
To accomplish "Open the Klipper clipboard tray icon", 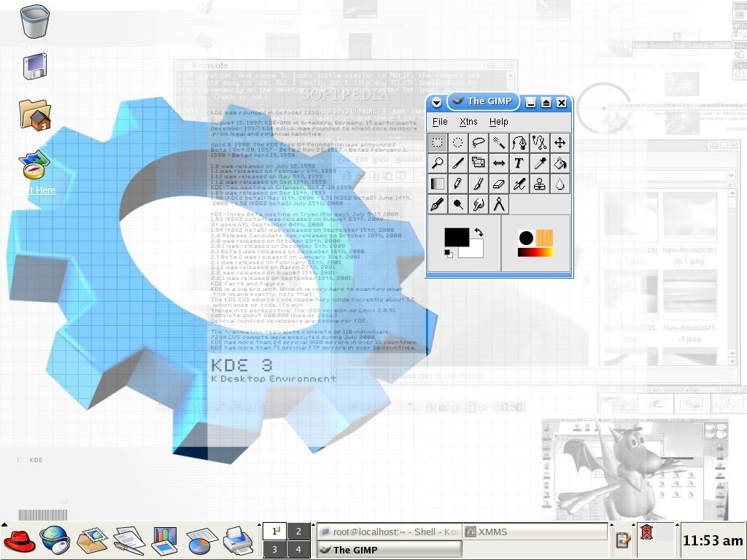I will (x=623, y=540).
